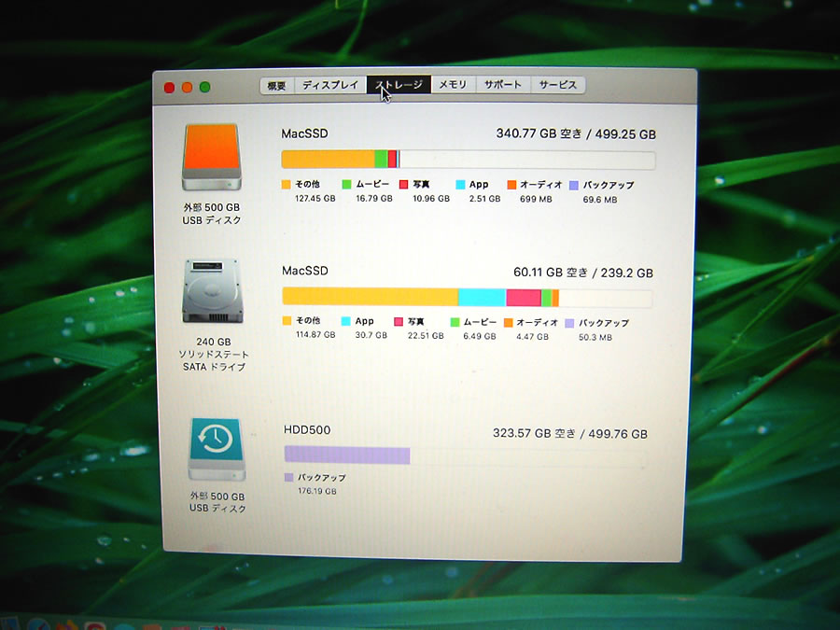Viewport: 840px width, 630px height.
Task: Click orange オーディオ swatch with 4.47 GB
Action: coord(509,323)
